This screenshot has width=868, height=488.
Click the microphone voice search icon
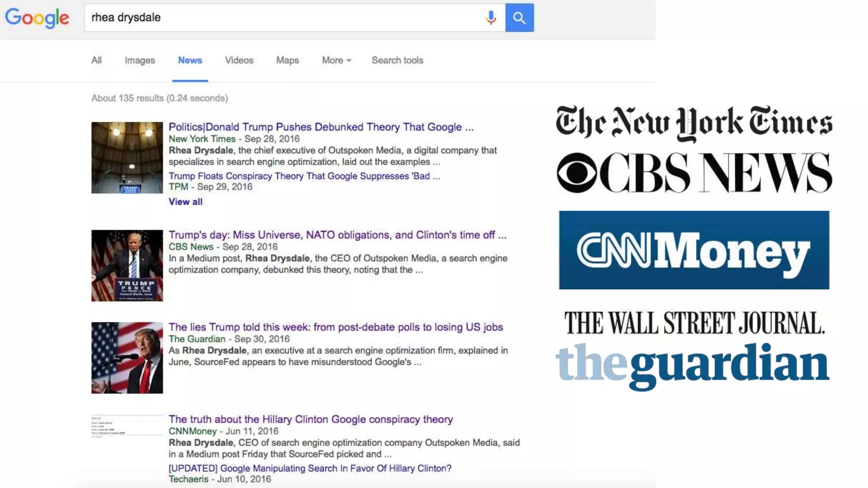(x=491, y=18)
